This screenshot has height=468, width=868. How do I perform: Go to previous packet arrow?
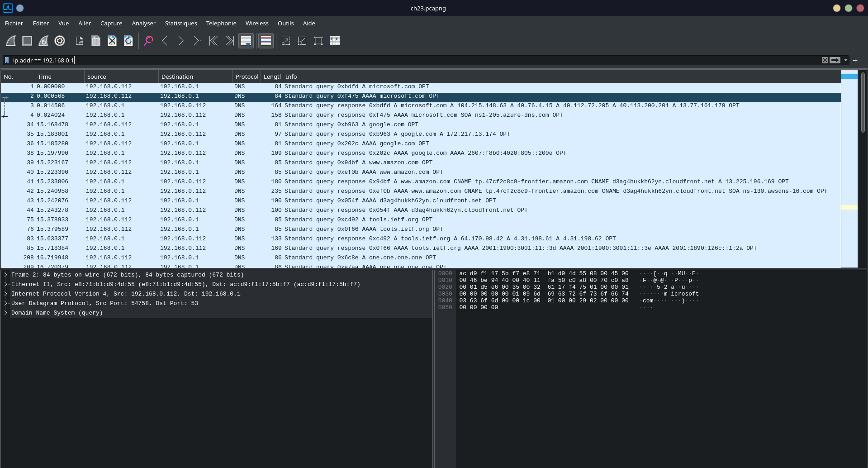(165, 41)
